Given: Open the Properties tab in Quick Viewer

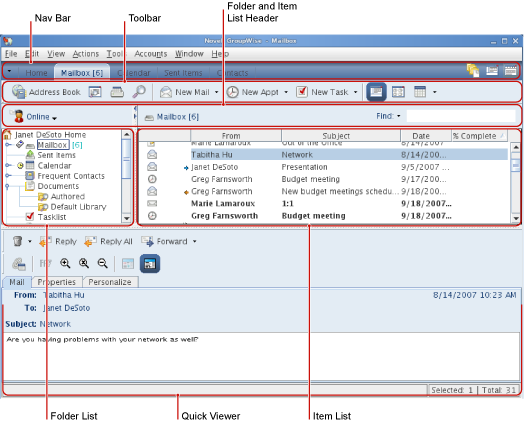Looking at the screenshot, I should (x=57, y=282).
